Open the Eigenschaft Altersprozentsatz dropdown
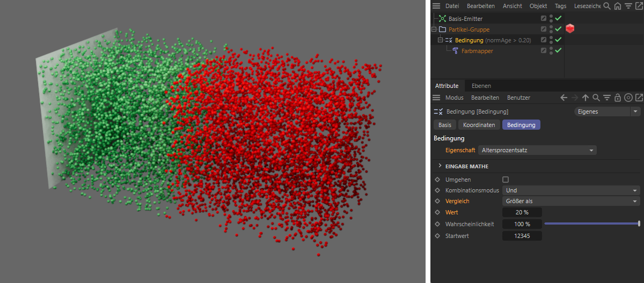This screenshot has height=283, width=644. coord(537,150)
